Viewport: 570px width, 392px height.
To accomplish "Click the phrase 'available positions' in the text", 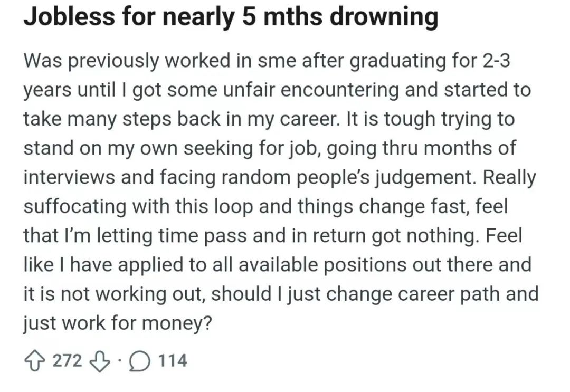I will pyautogui.click(x=322, y=265).
